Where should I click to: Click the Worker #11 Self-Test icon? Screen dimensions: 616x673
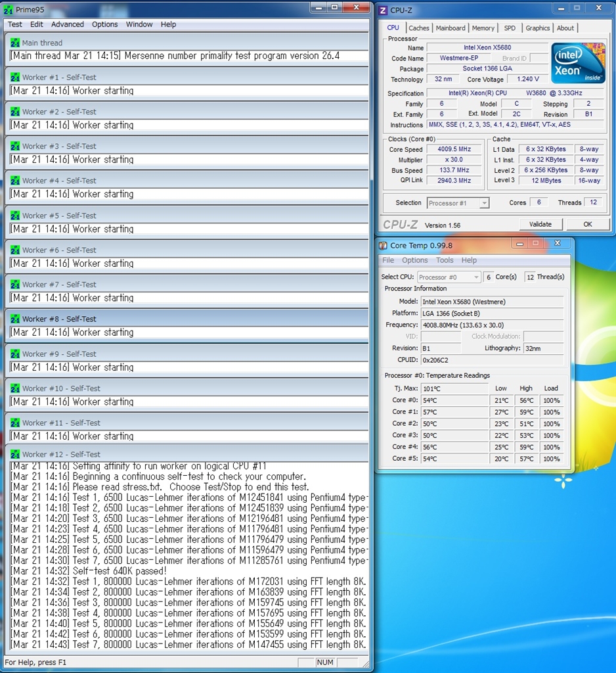point(15,423)
